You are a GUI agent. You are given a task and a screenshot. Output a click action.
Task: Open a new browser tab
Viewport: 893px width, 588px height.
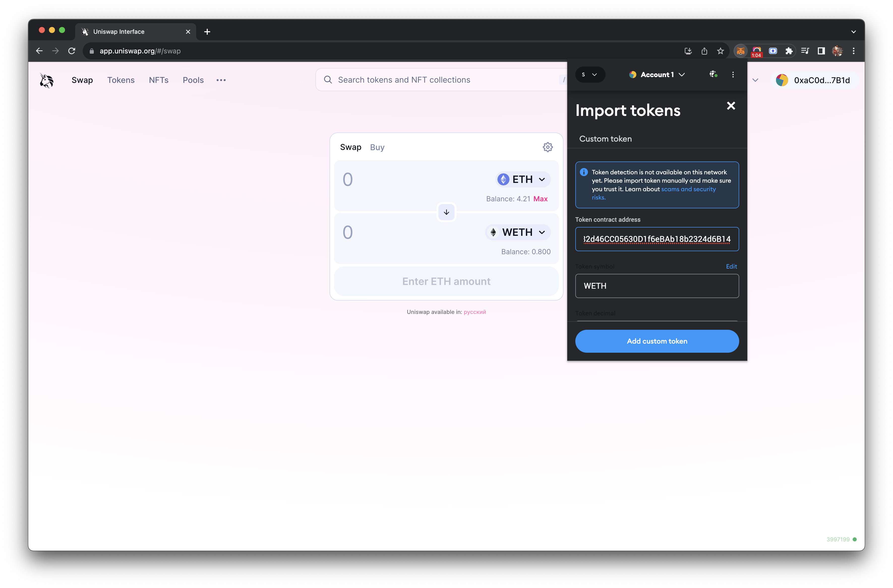pyautogui.click(x=207, y=32)
